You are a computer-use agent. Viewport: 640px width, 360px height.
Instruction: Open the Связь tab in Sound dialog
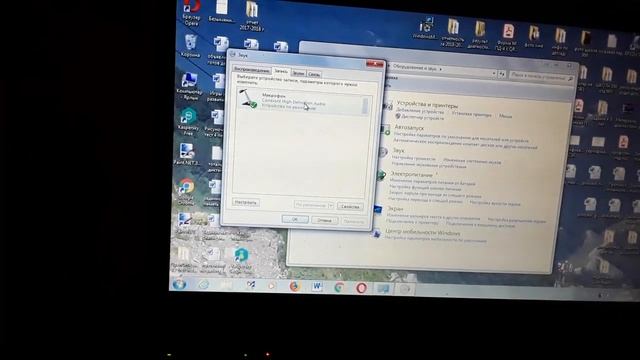point(314,74)
